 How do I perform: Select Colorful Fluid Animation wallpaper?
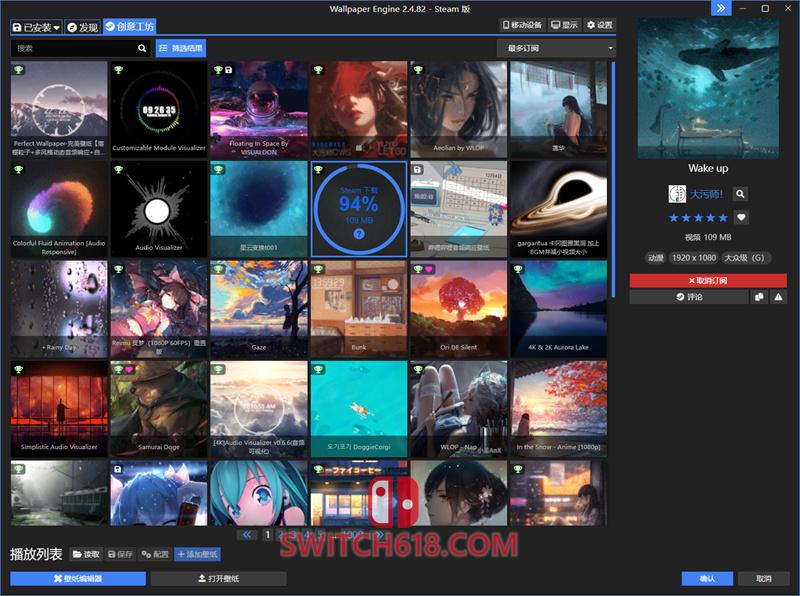pos(59,209)
